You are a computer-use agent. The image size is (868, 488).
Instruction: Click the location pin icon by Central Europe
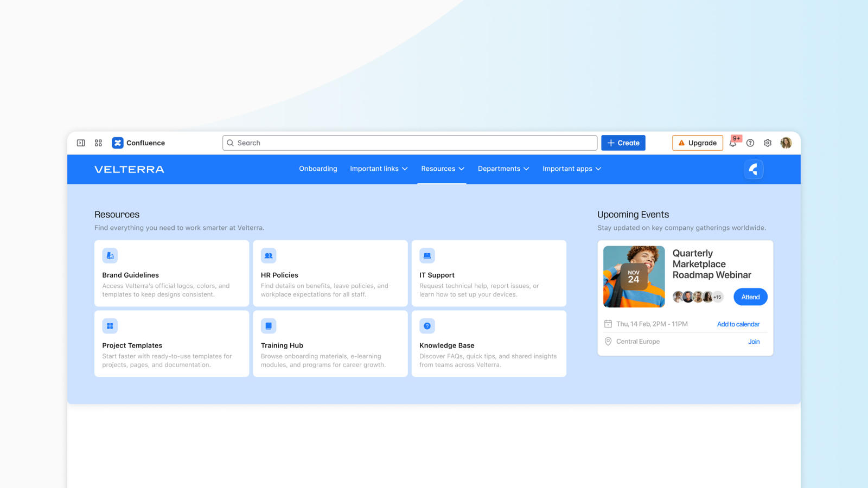coord(608,342)
